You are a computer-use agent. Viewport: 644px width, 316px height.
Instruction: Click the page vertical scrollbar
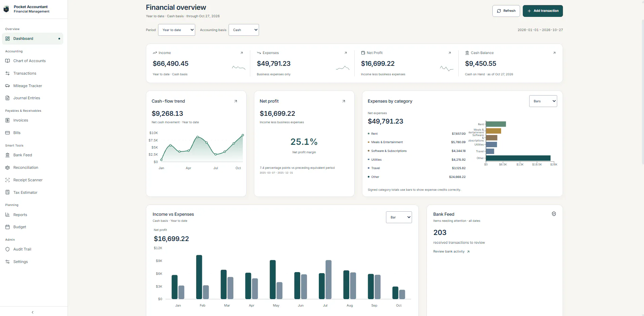point(642,91)
